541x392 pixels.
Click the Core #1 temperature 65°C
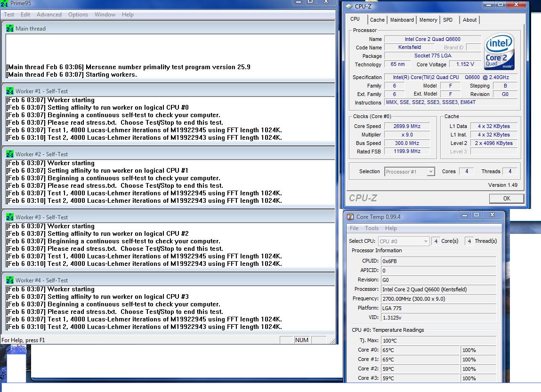[420, 359]
